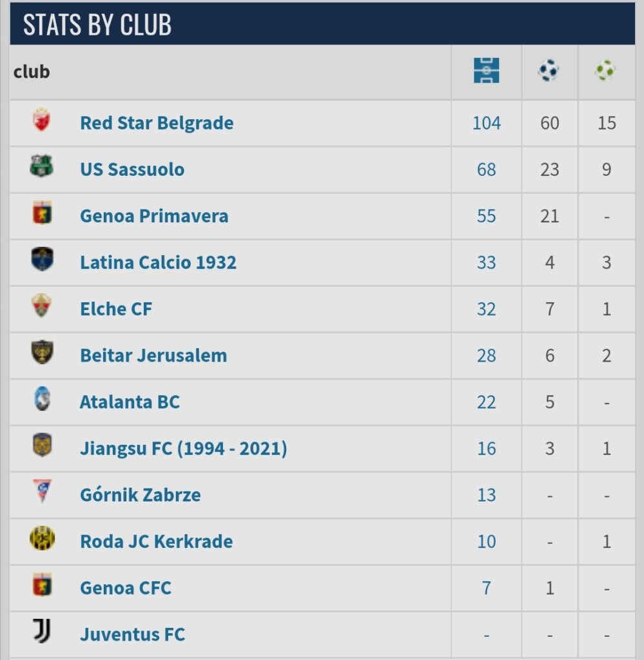Click the Stats by Club header bar
Screen dimensions: 644x660
tap(322, 24)
